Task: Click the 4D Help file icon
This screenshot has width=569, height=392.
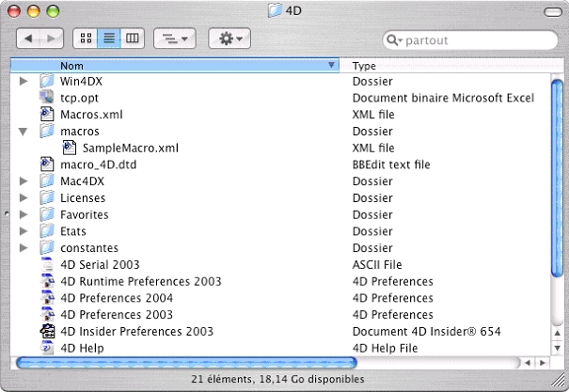Action: (47, 348)
